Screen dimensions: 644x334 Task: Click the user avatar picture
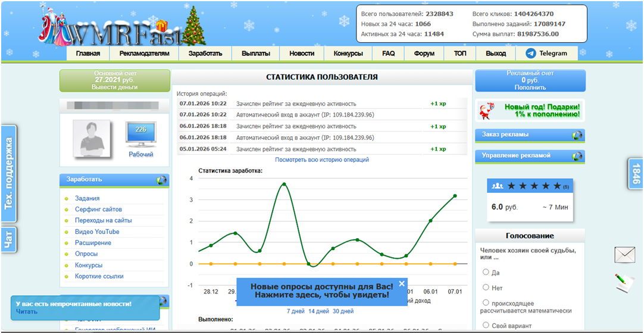92,139
